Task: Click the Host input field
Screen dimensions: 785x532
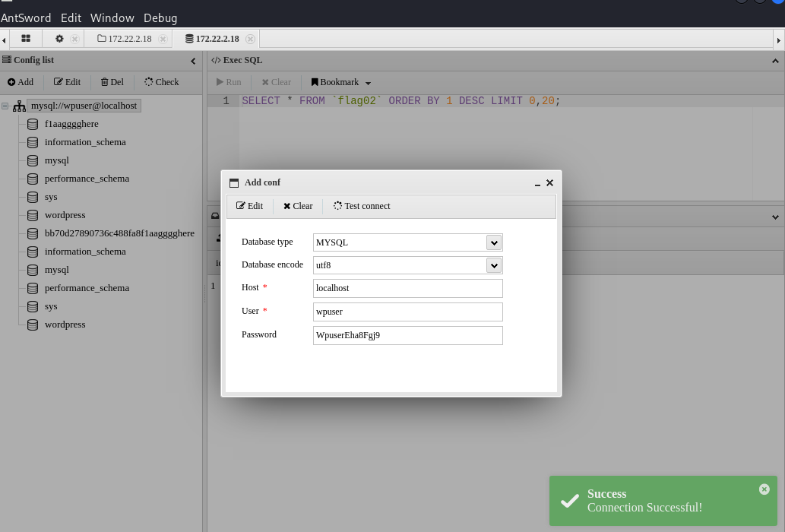Action: (407, 288)
